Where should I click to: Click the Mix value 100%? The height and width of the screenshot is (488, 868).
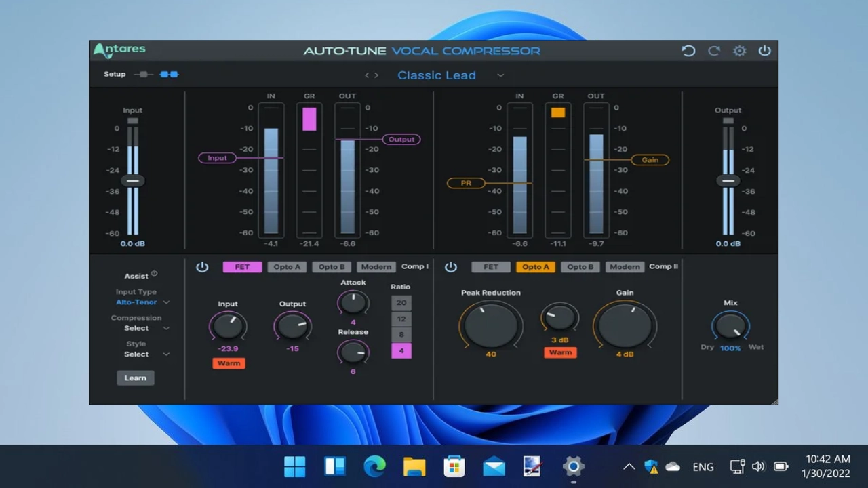(730, 348)
